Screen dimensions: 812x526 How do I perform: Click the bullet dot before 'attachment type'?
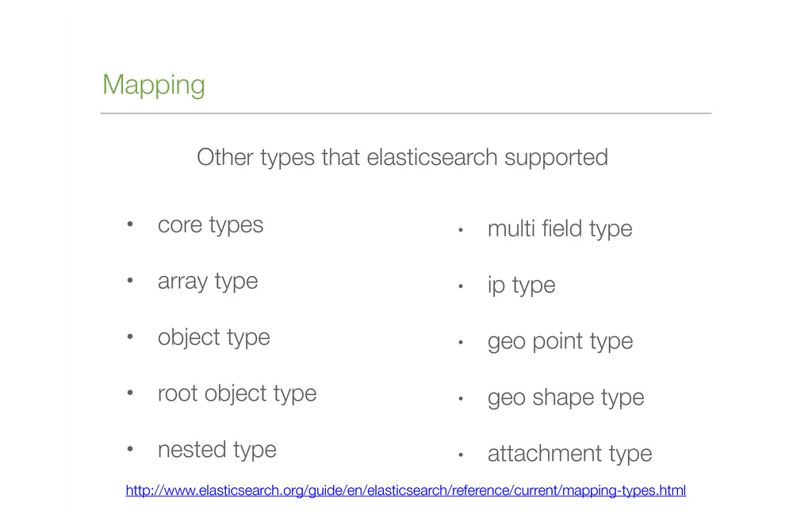pos(461,455)
